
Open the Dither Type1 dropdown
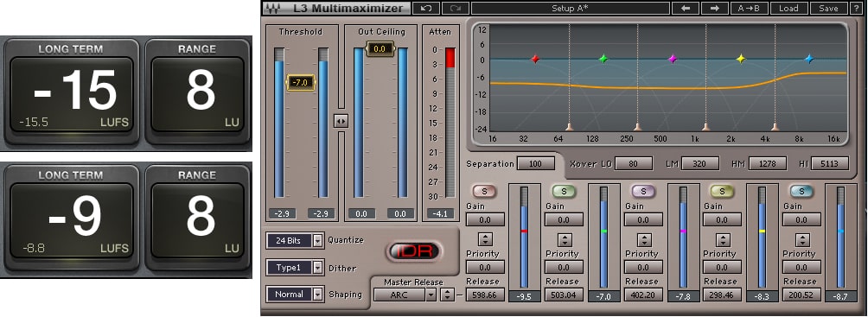click(295, 268)
